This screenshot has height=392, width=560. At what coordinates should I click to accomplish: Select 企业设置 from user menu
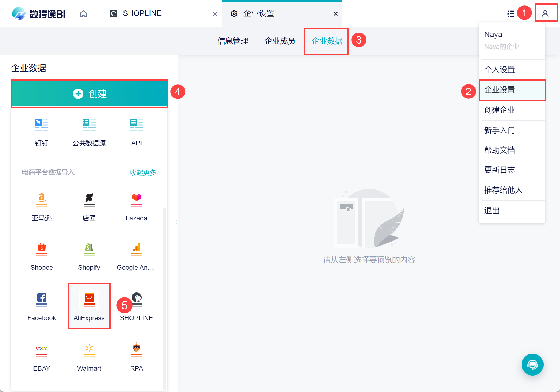512,90
